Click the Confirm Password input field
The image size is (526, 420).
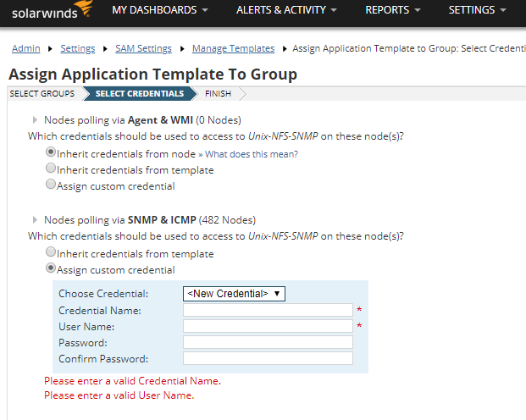coord(268,358)
